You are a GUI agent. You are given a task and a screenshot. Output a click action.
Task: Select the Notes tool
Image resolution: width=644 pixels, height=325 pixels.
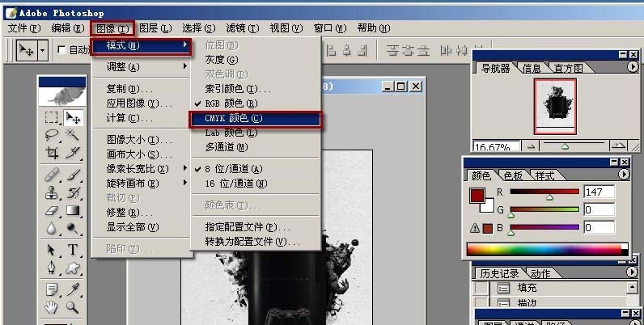(52, 289)
